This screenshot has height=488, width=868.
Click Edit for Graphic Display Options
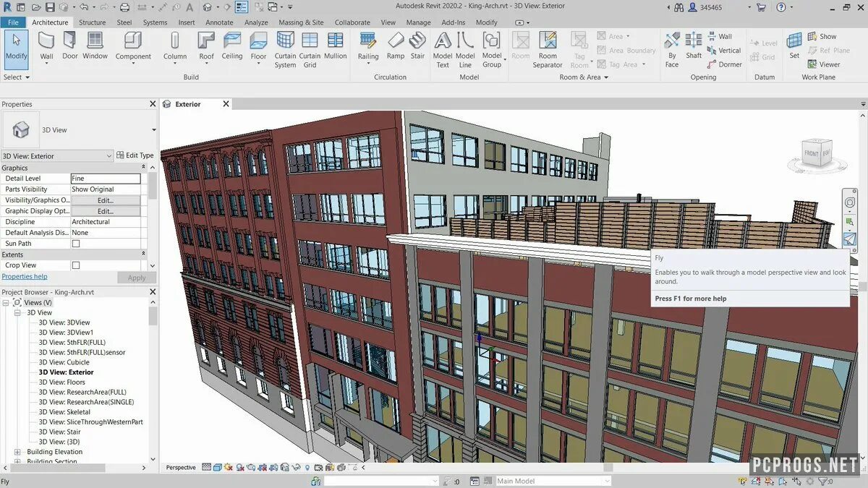(106, 211)
